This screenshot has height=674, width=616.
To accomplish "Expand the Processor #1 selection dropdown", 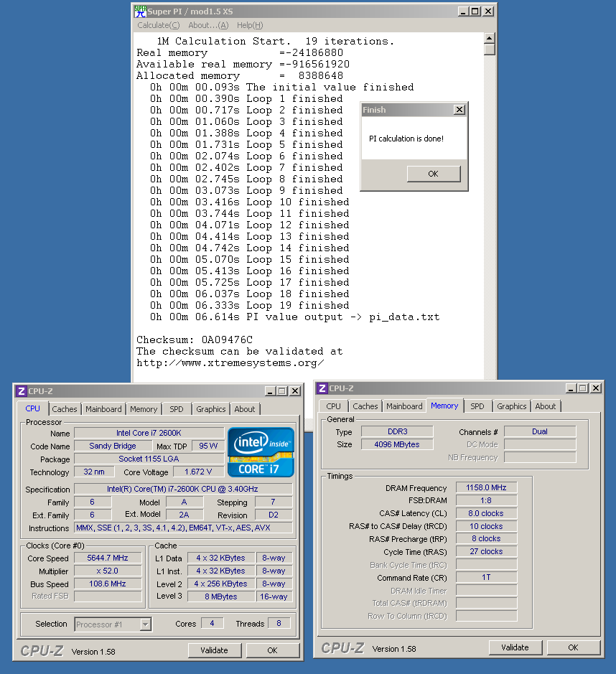I will [x=146, y=624].
